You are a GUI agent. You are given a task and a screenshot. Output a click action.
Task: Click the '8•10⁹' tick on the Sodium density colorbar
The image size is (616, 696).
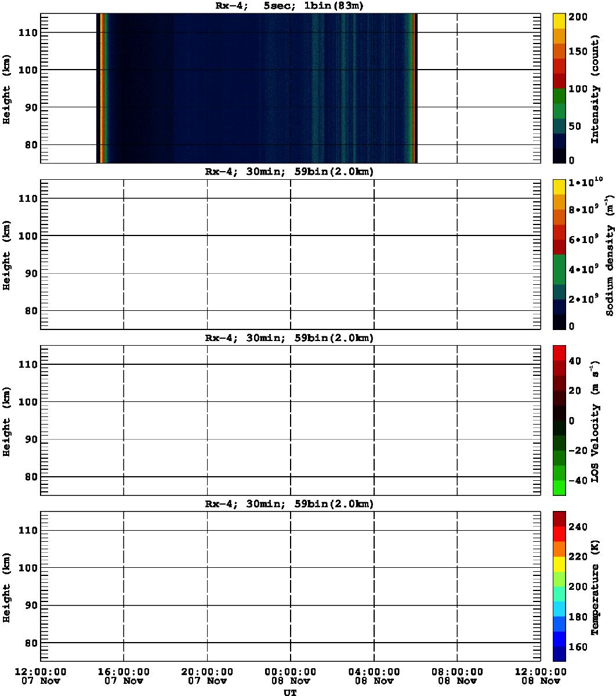[583, 209]
